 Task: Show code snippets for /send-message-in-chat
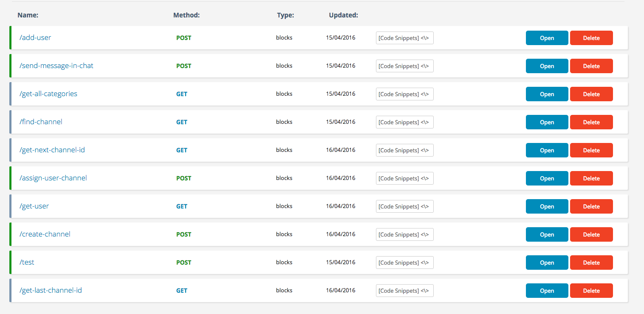coord(404,66)
